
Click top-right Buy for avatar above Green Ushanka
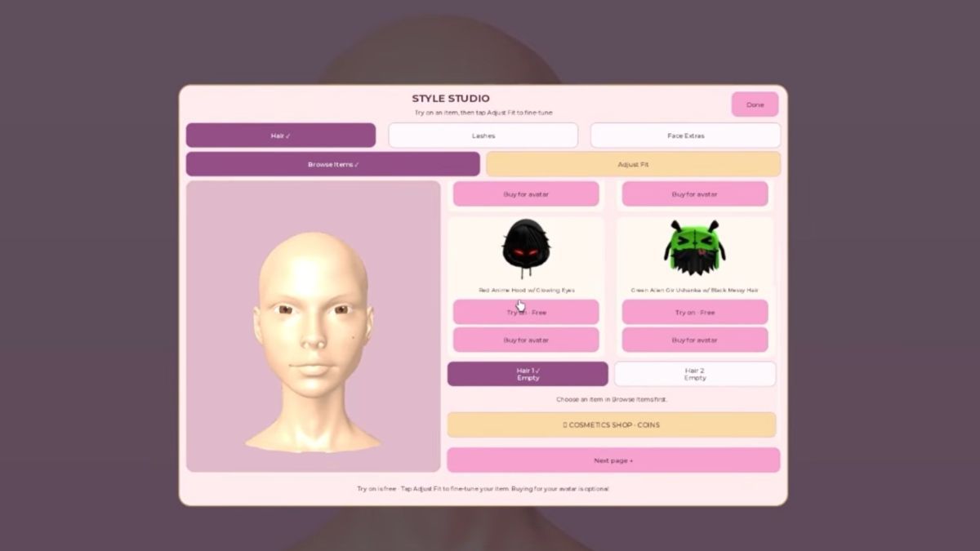click(695, 194)
